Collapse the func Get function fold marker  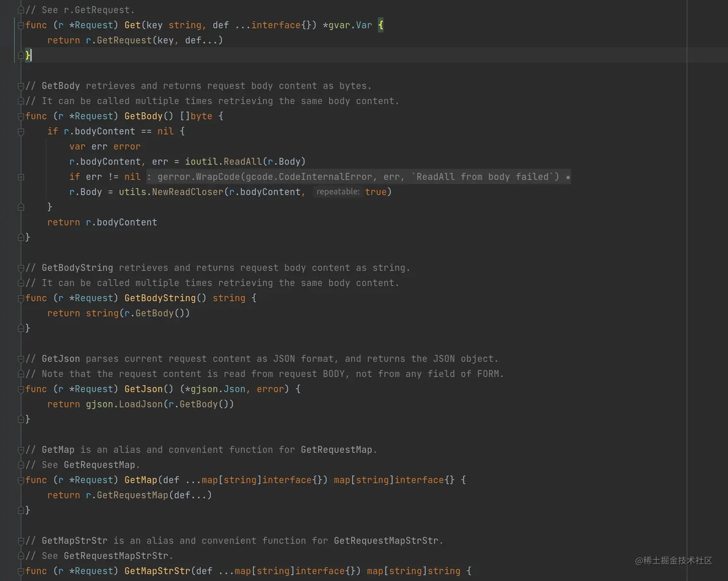pyautogui.click(x=21, y=26)
